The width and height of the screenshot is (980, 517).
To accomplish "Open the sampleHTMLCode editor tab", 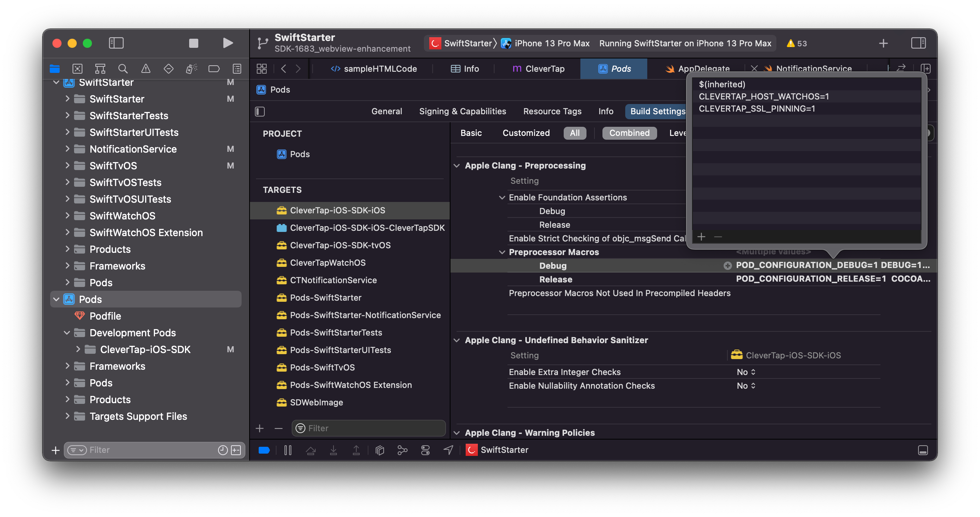I will (375, 69).
